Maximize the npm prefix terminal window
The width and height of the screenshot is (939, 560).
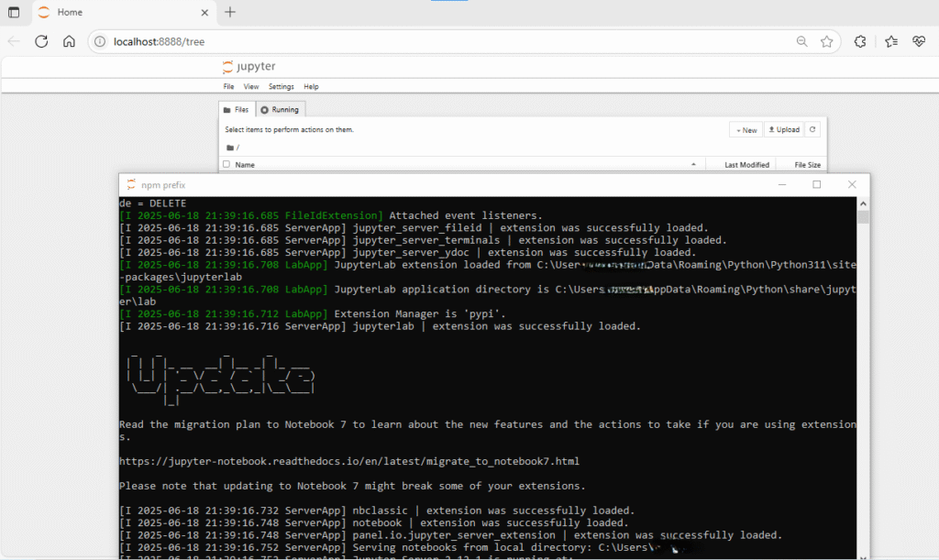[x=817, y=184]
